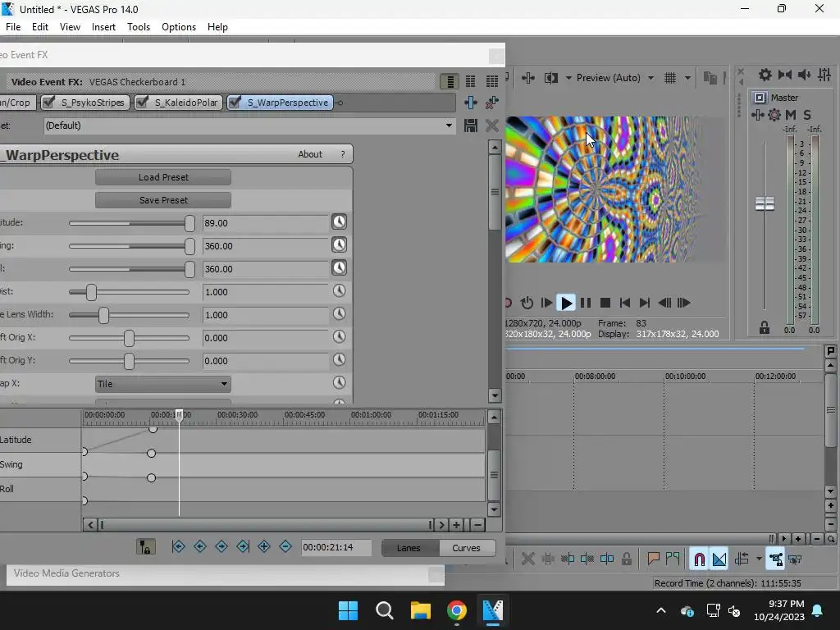The image size is (840, 630).
Task: Toggle sync cursor to media timeline
Action: tap(145, 547)
